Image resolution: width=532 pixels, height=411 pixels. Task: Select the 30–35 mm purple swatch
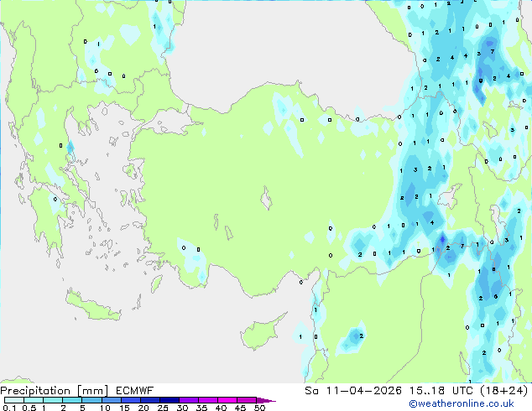(x=188, y=400)
